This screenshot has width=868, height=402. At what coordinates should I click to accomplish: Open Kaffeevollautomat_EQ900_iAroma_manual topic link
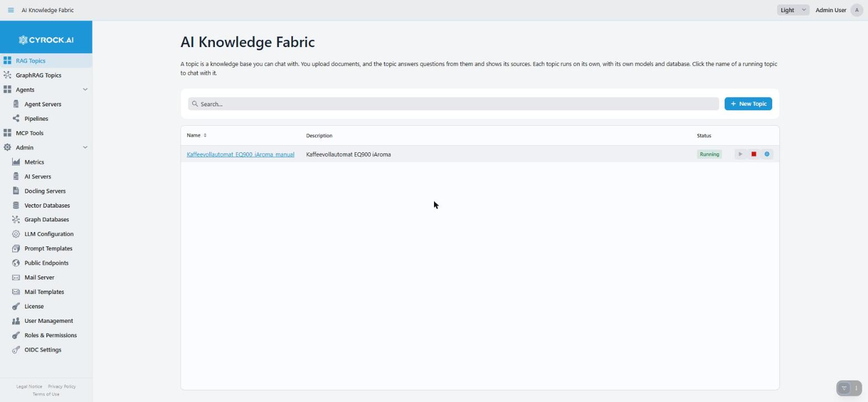[x=240, y=154]
